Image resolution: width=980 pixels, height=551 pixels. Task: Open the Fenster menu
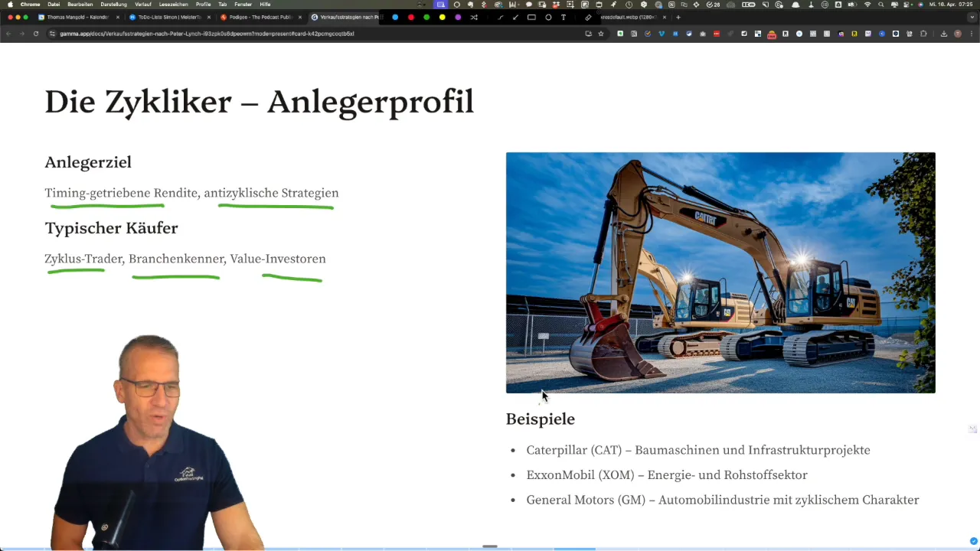(243, 5)
